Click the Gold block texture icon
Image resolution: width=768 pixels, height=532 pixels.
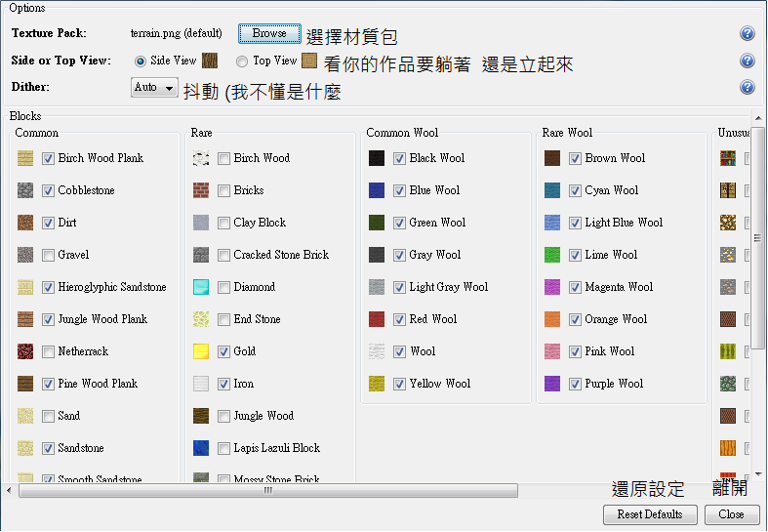click(x=201, y=351)
